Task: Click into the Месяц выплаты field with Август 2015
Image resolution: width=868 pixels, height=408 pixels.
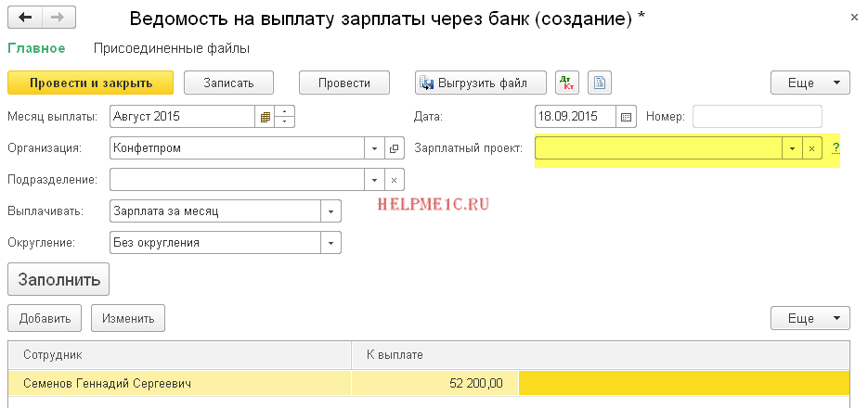Action: pyautogui.click(x=183, y=117)
